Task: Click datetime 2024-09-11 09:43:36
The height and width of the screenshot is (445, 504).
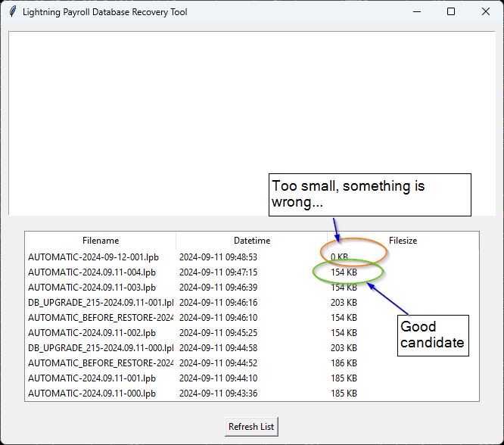Action: click(x=218, y=394)
